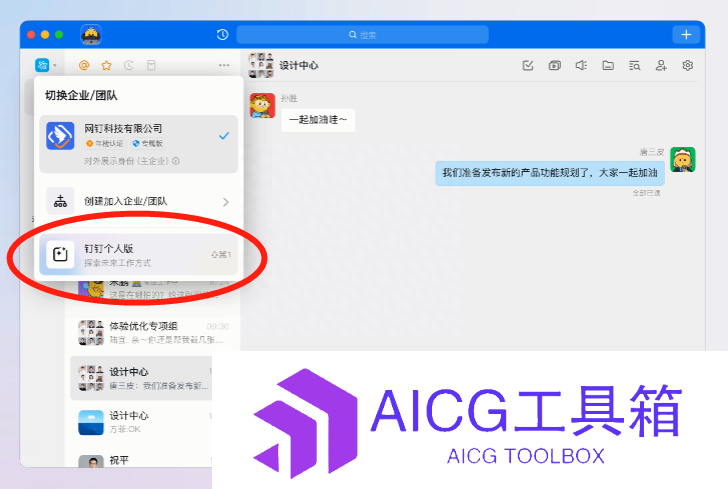
Task: Click the blue organization switcher icon
Action: coord(42,65)
